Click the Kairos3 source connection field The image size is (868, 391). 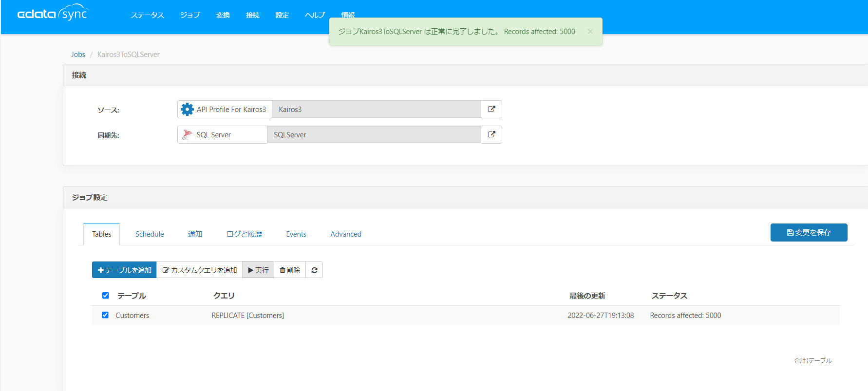(x=376, y=109)
